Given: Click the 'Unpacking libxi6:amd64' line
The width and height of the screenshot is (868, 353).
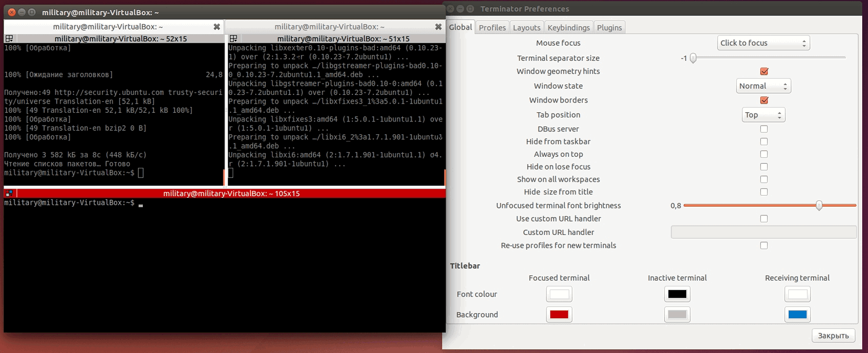Looking at the screenshot, I should (x=336, y=155).
